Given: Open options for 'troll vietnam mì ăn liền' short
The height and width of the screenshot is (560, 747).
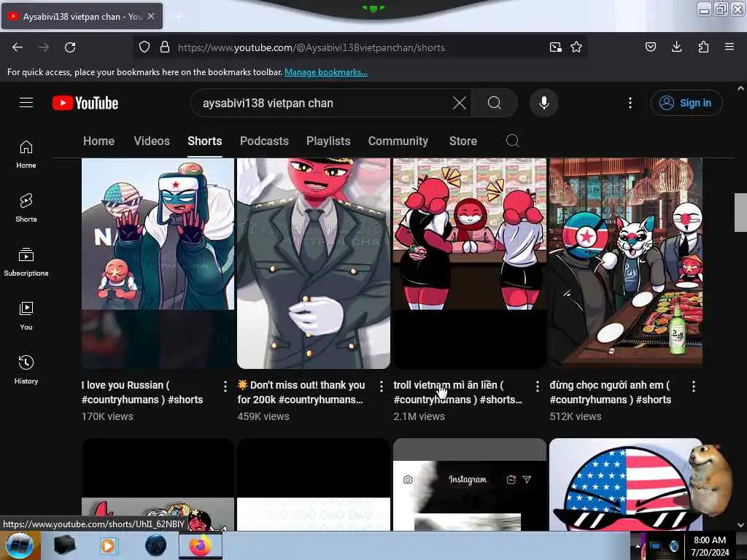Looking at the screenshot, I should coord(538,386).
